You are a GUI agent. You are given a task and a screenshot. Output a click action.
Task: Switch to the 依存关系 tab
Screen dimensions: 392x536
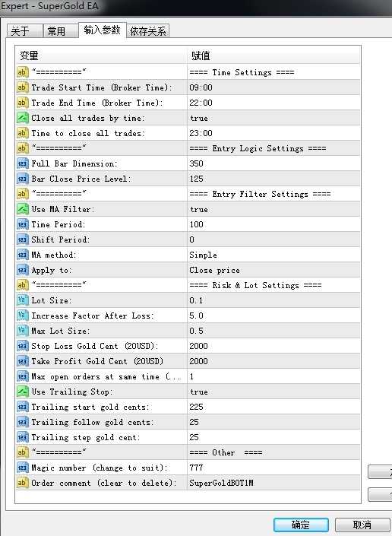point(148,31)
